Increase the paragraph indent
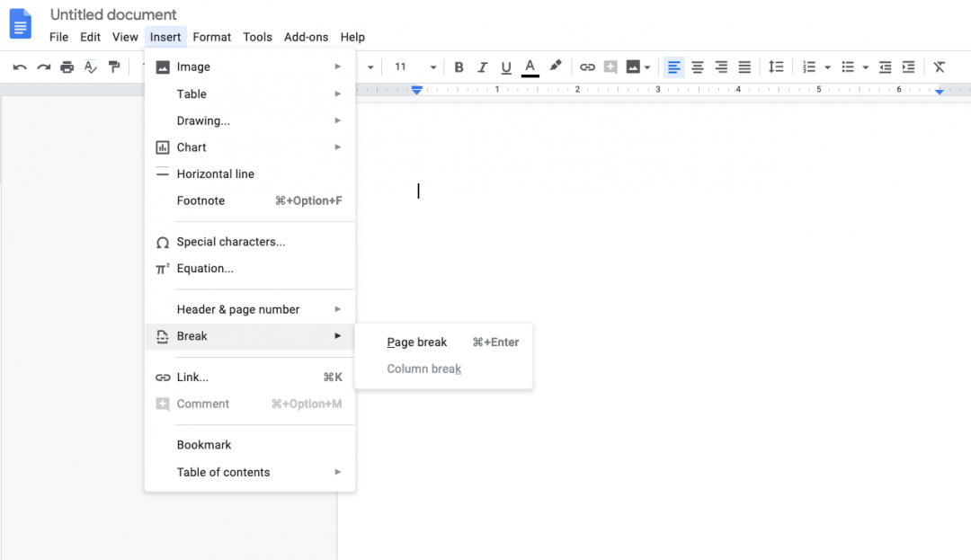 pyautogui.click(x=908, y=67)
